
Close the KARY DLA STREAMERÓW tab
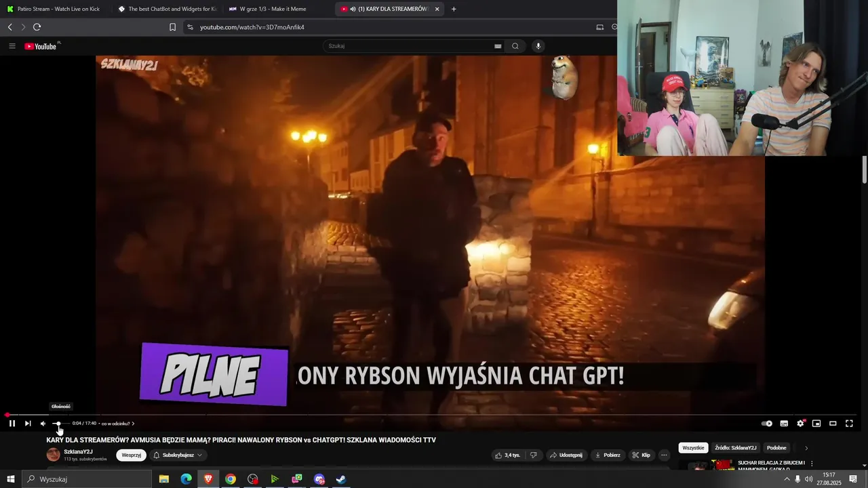click(437, 9)
